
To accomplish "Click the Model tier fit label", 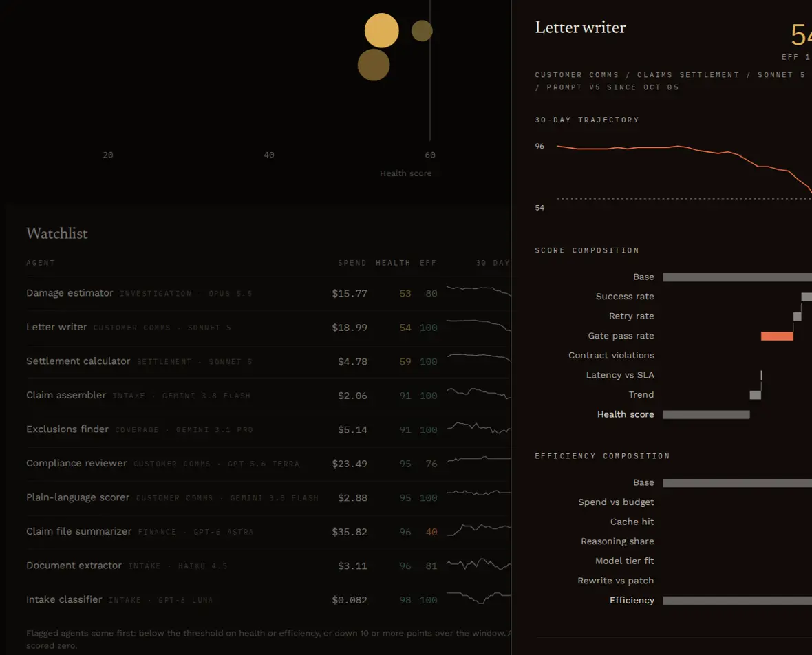I will coord(625,561).
